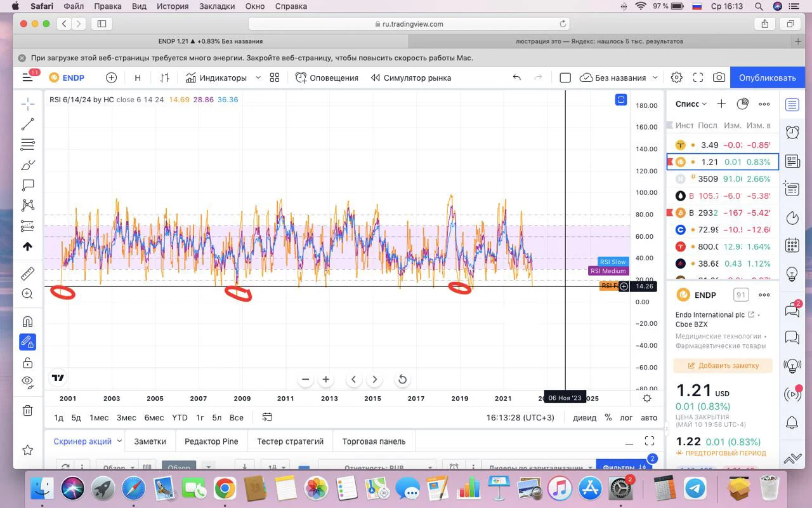Open the TradingView hamburger main menu
The height and width of the screenshot is (508, 812).
point(27,77)
